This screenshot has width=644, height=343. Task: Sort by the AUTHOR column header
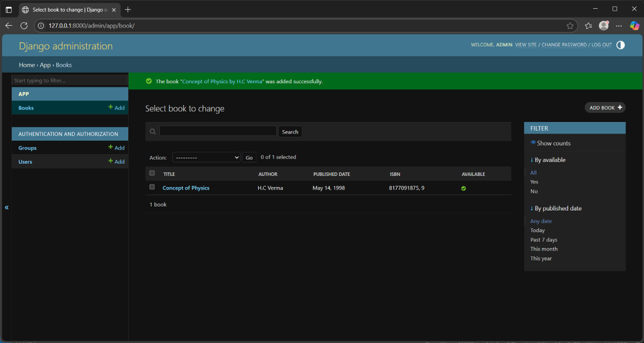[268, 174]
